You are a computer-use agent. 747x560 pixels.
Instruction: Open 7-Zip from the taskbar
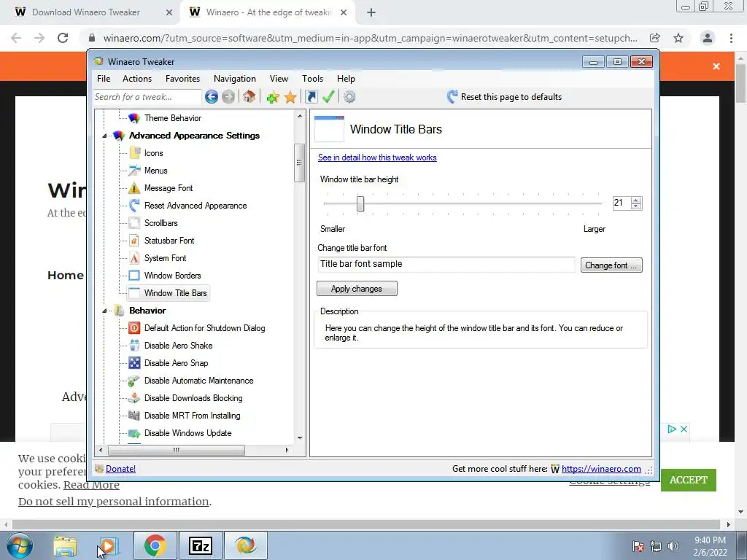[200, 545]
